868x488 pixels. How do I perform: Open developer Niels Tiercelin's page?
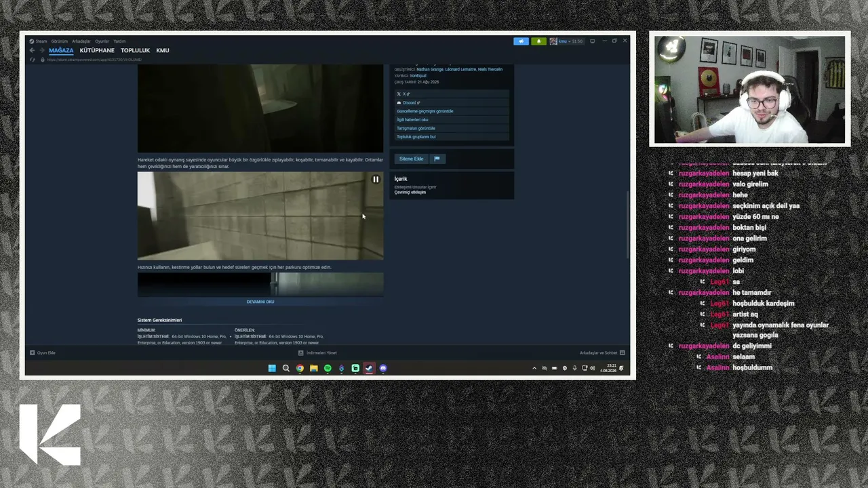coord(490,69)
